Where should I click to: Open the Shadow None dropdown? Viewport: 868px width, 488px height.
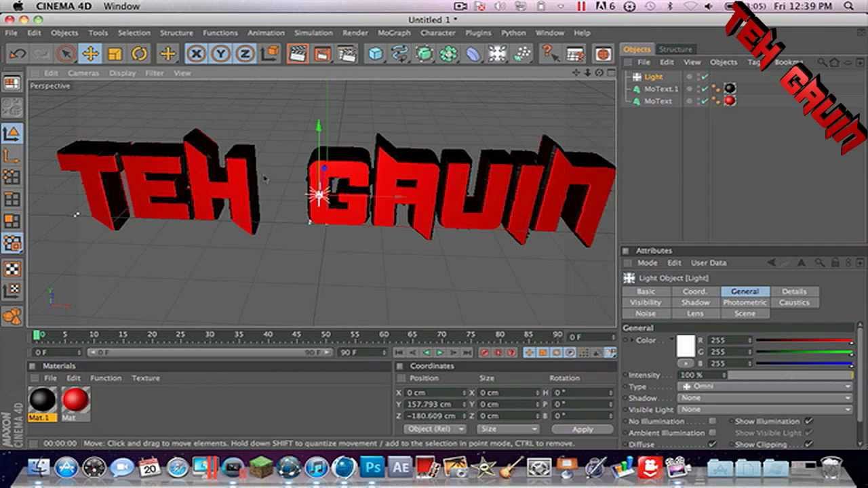tap(765, 398)
